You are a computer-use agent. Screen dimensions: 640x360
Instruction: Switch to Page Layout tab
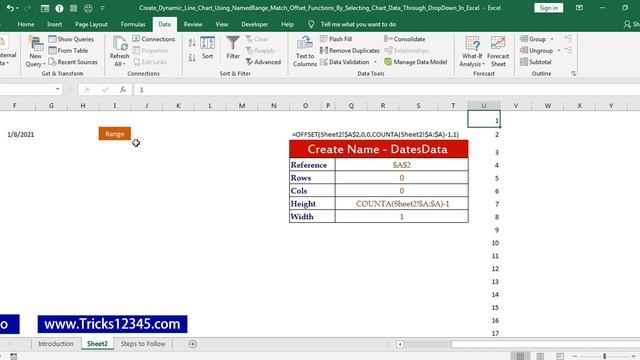point(91,24)
